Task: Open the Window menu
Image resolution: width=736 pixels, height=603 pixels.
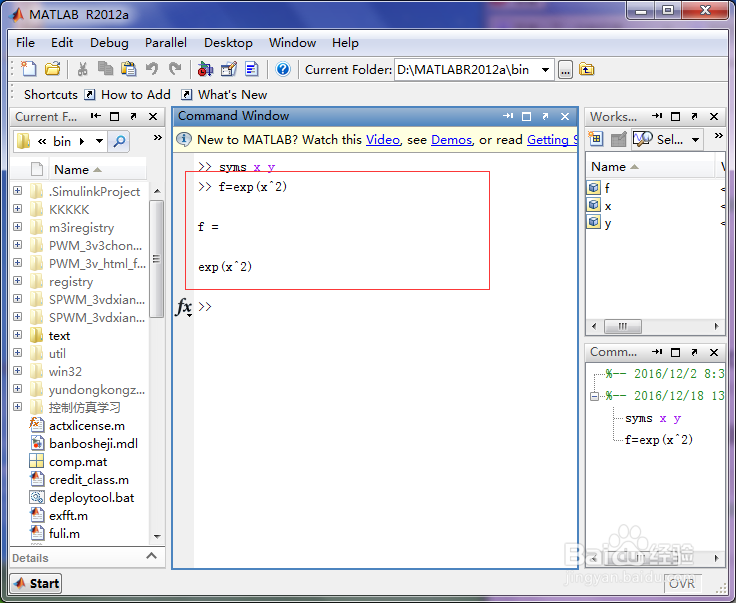Action: (x=292, y=43)
